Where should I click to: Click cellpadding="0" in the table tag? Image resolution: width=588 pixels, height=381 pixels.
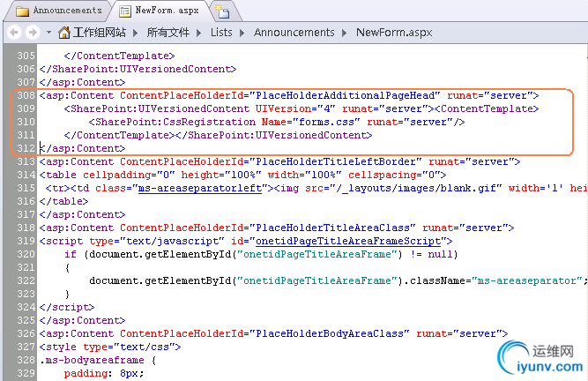tap(129, 176)
